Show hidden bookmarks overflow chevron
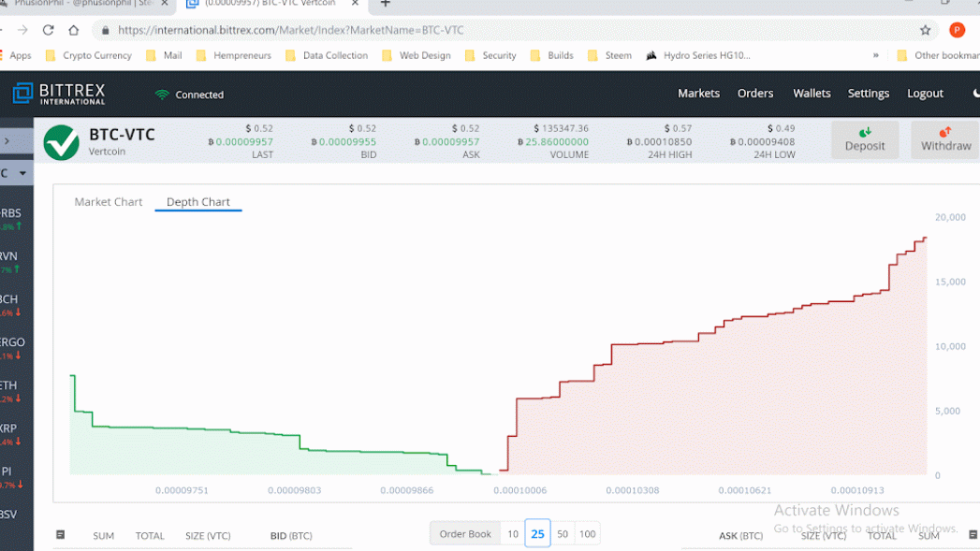This screenshot has height=551, width=980. point(875,55)
